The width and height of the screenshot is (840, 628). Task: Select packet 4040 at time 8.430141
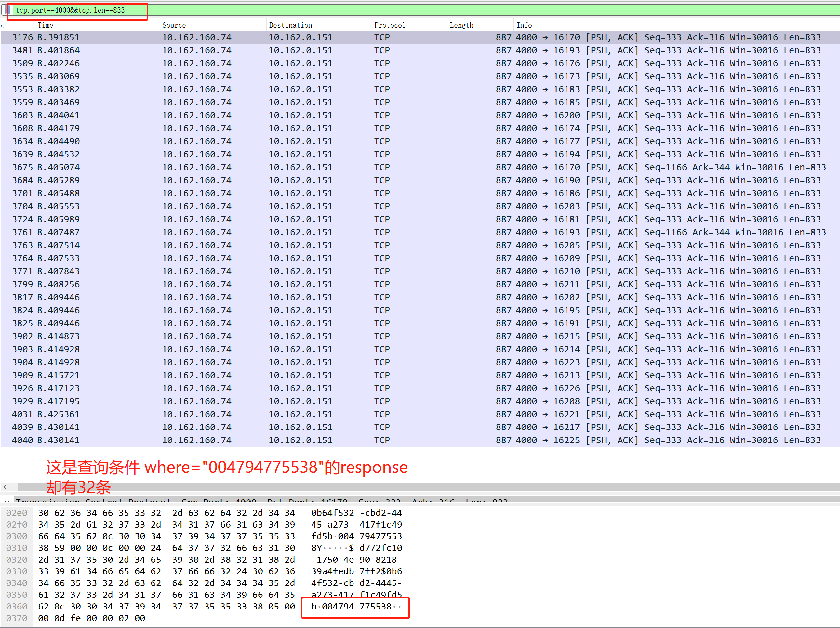pos(420,440)
